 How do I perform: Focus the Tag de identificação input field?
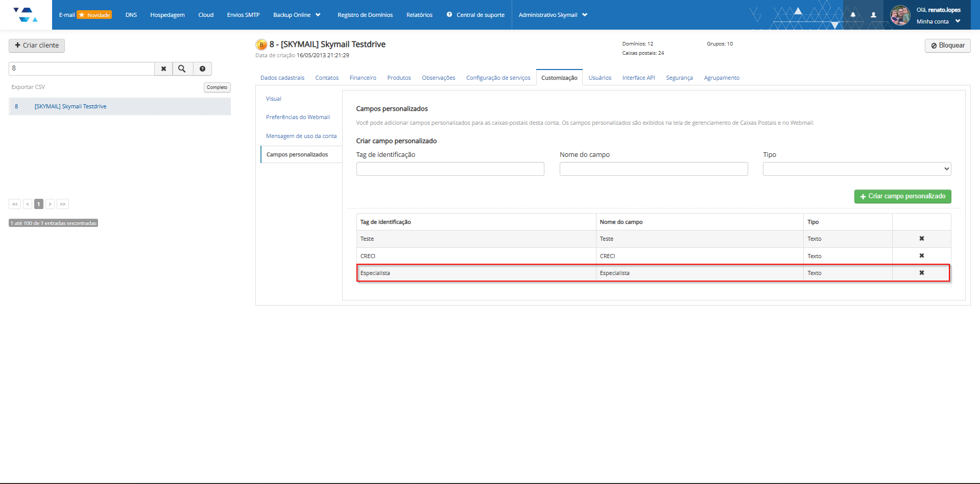pyautogui.click(x=450, y=169)
